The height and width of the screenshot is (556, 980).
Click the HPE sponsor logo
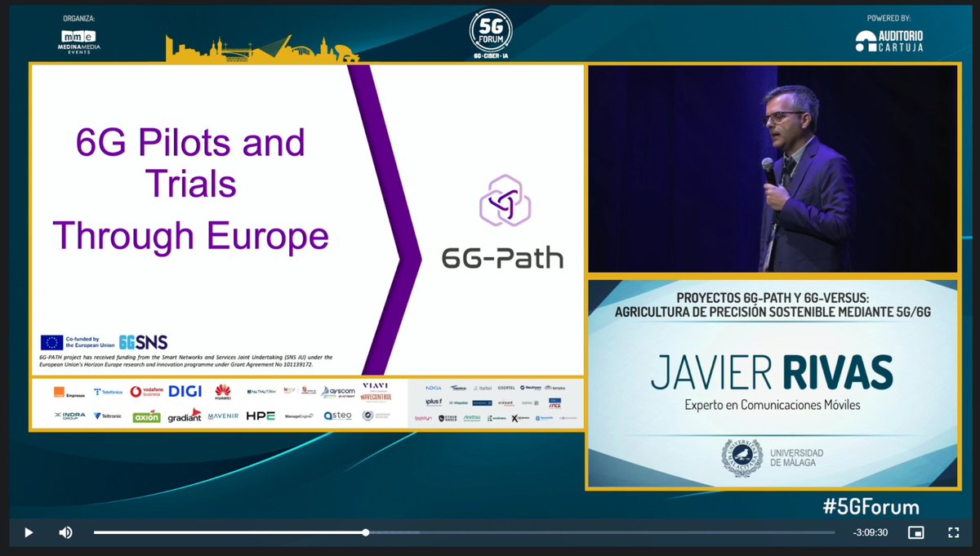261,416
